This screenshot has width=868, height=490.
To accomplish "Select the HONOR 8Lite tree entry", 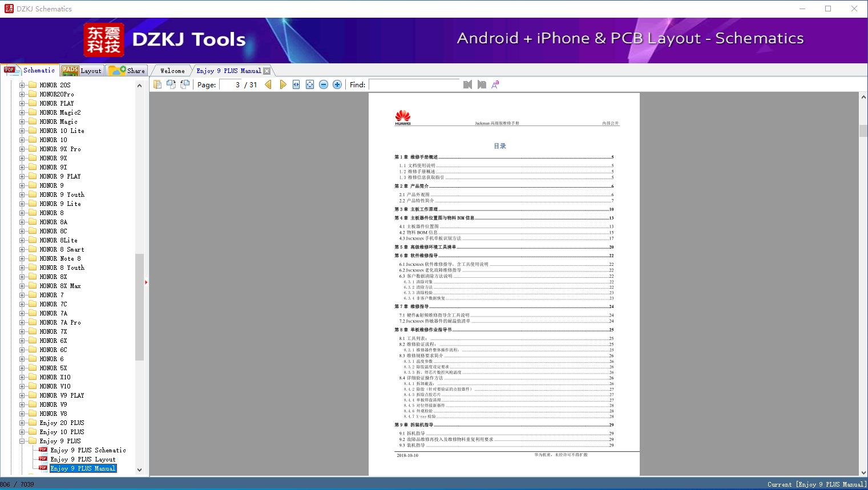I will pyautogui.click(x=58, y=240).
